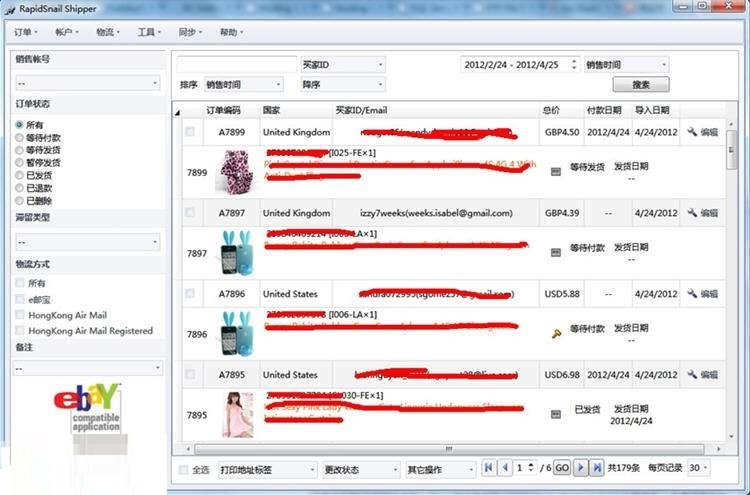The height and width of the screenshot is (495, 750).
Task: Go to the next page of orders
Action: click(x=580, y=468)
